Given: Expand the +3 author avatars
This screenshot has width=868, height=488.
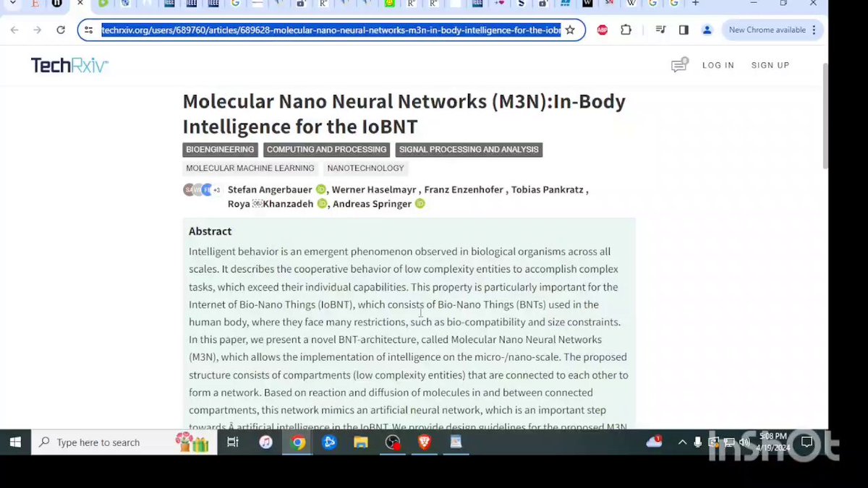Looking at the screenshot, I should point(216,190).
